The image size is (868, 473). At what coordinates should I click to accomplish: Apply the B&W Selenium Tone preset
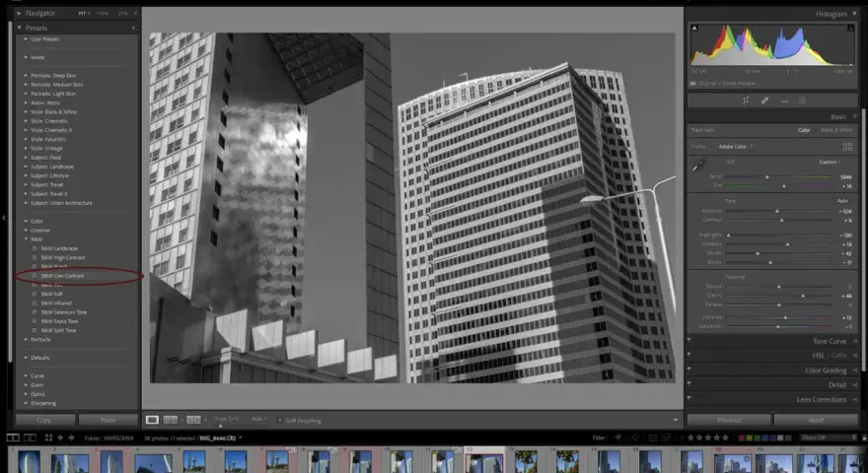point(64,312)
